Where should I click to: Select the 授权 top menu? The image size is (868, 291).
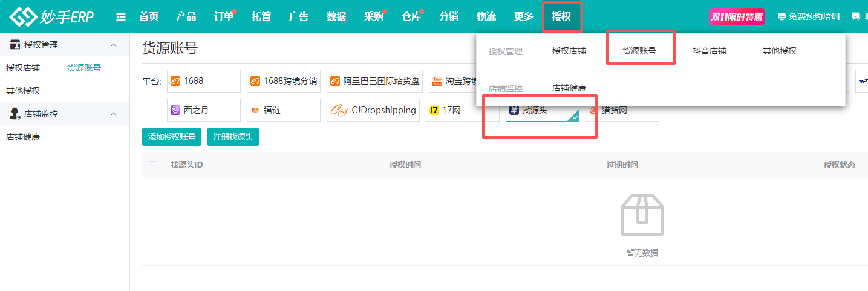coord(561,17)
